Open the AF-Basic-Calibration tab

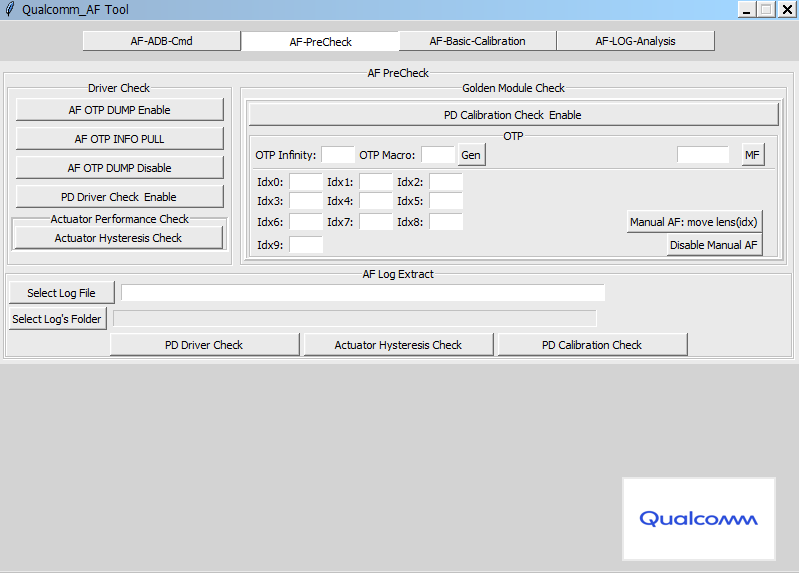477,41
